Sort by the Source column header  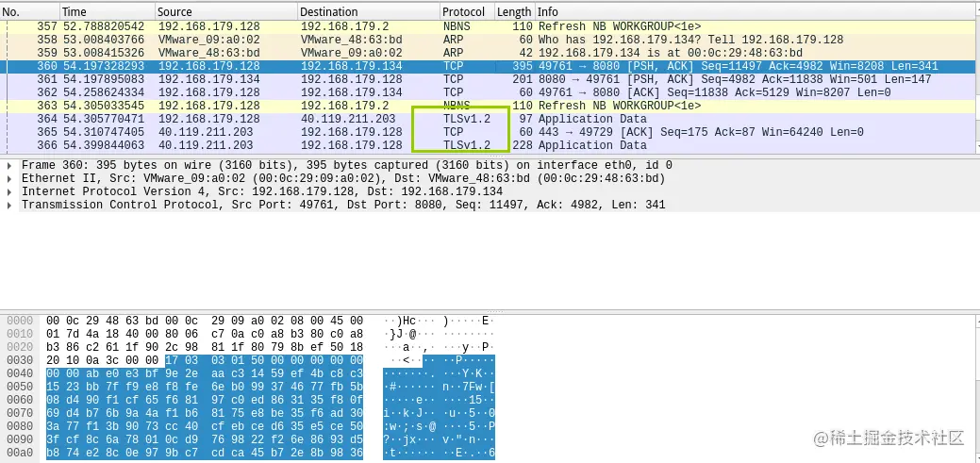tap(225, 12)
